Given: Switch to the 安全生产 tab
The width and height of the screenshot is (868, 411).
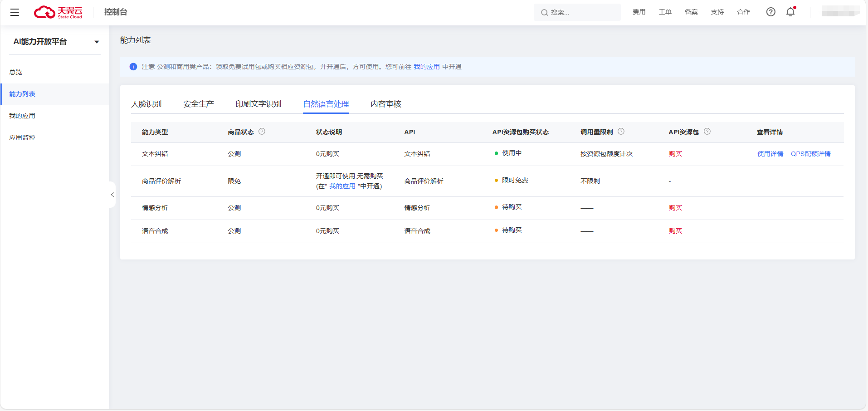Looking at the screenshot, I should pos(199,104).
